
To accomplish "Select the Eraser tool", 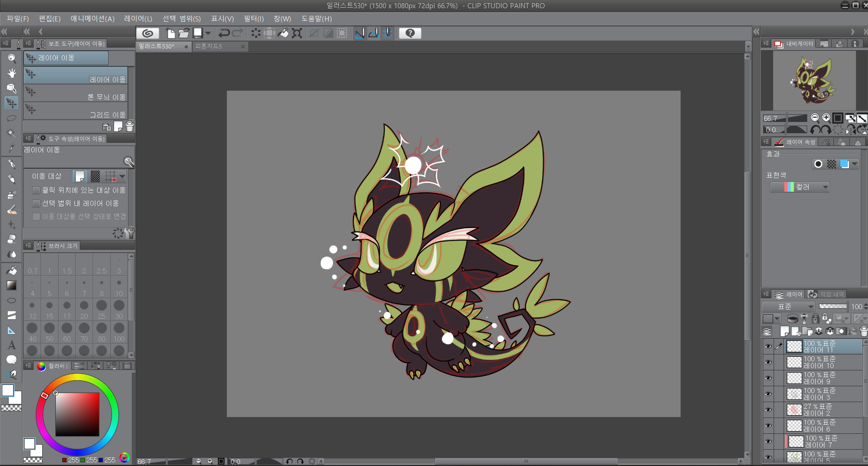I will [x=12, y=239].
